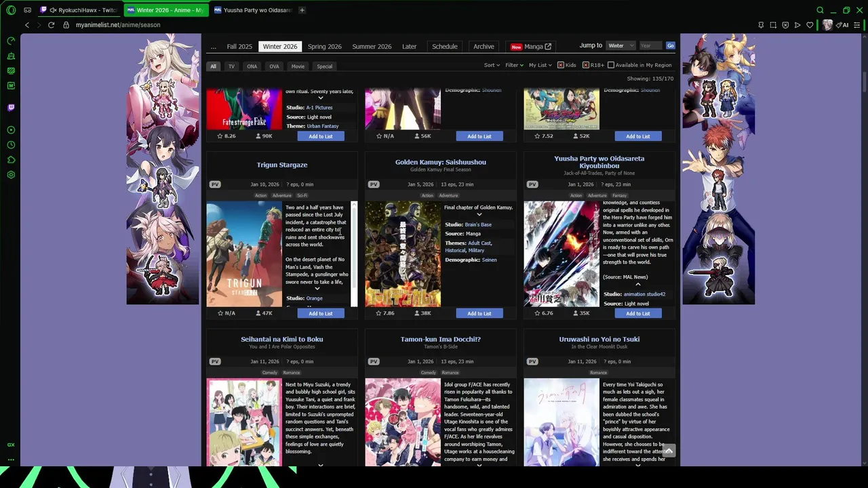Open Settings gear in sidebar
This screenshot has width=868, height=488.
(11, 174)
